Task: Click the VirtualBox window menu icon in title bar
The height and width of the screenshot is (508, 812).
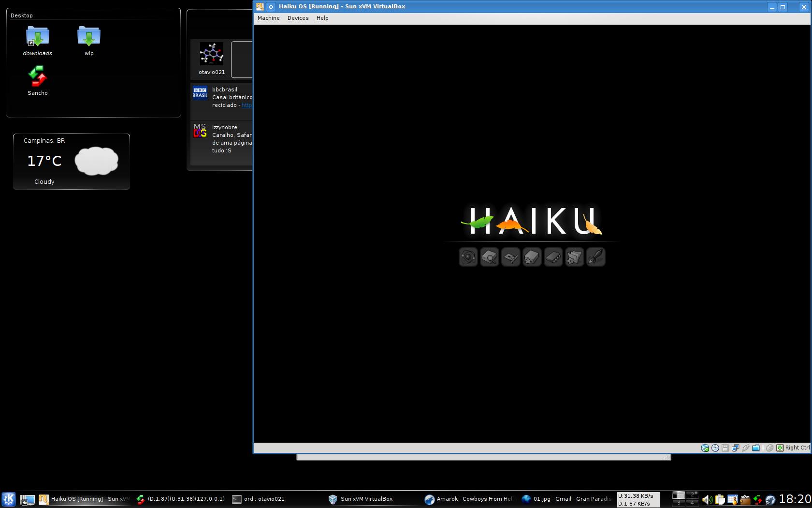Action: coord(260,7)
